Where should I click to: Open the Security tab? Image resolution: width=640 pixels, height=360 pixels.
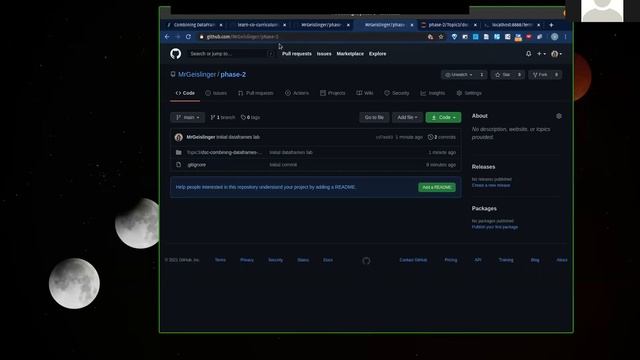(x=397, y=93)
